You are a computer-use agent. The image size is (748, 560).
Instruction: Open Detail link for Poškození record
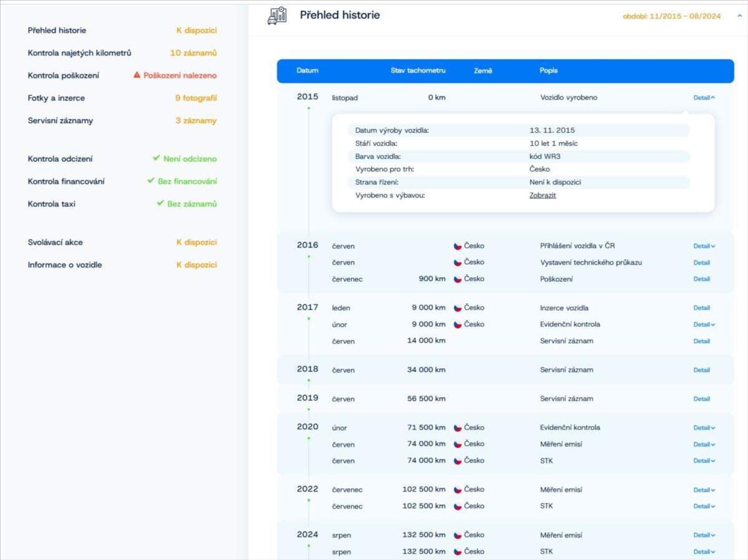701,279
